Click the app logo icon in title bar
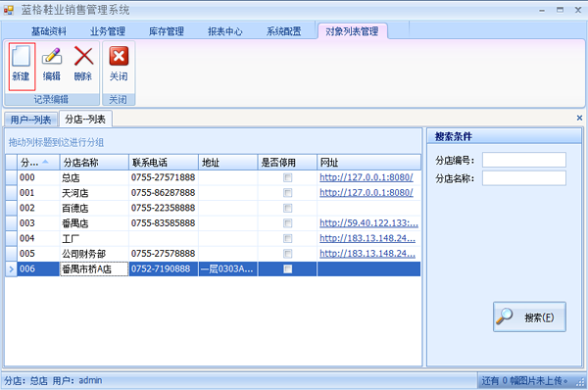 coord(8,10)
